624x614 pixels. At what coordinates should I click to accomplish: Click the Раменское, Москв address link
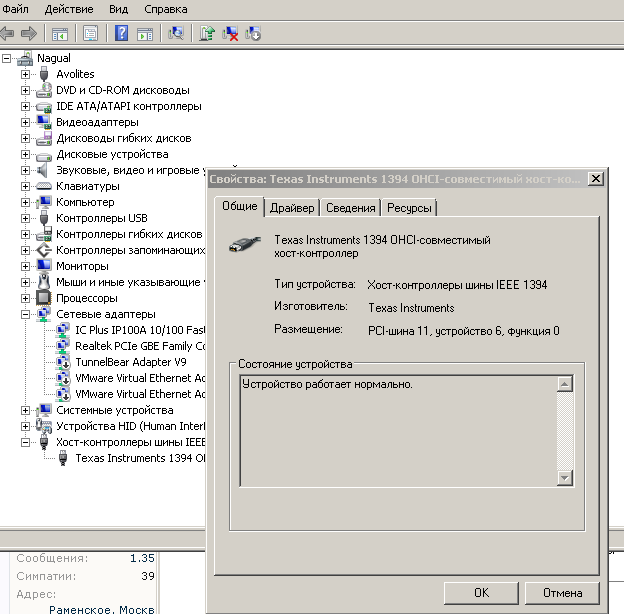102,609
